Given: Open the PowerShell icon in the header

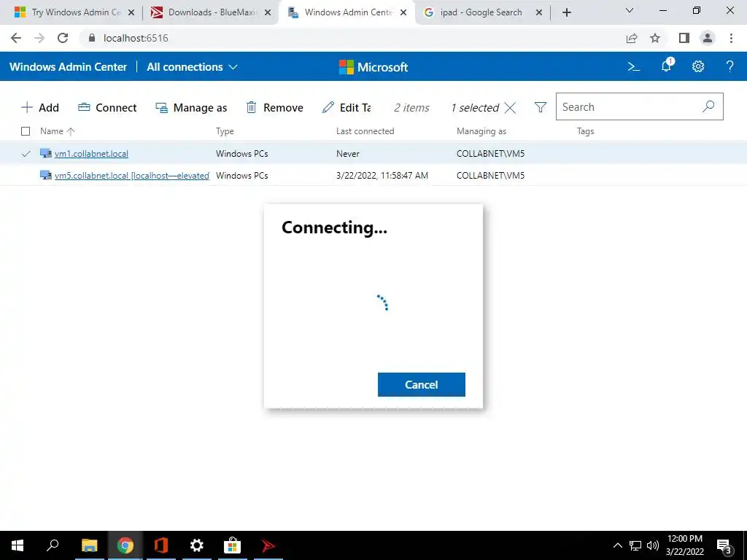Looking at the screenshot, I should coord(634,66).
